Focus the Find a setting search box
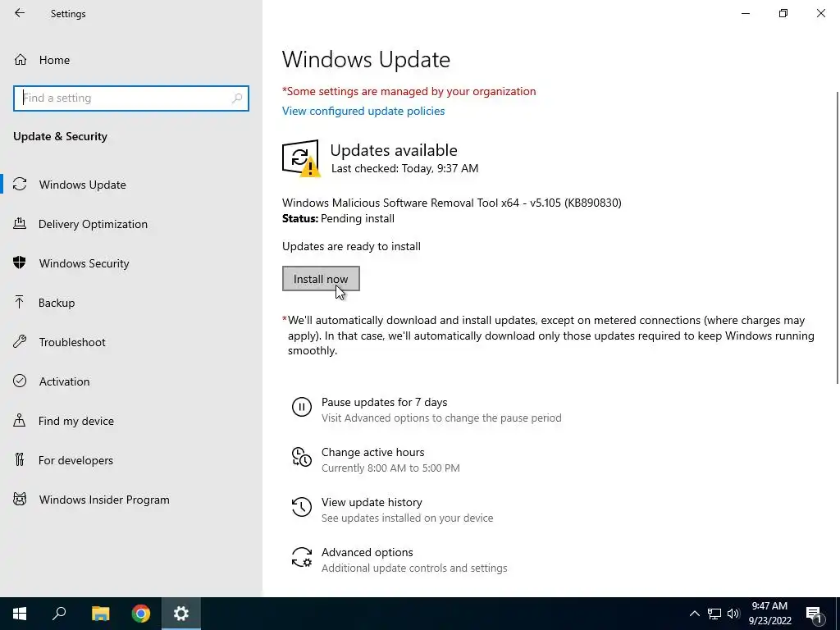The height and width of the screenshot is (630, 840). 131,98
